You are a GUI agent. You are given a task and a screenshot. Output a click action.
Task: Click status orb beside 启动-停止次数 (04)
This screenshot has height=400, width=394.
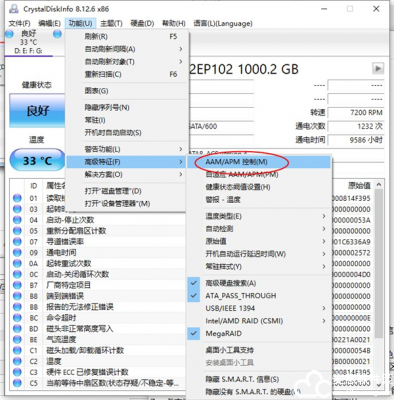(17, 220)
